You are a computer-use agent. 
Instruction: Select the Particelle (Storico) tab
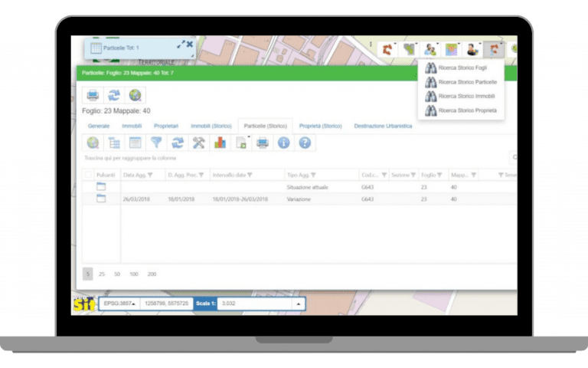point(266,127)
